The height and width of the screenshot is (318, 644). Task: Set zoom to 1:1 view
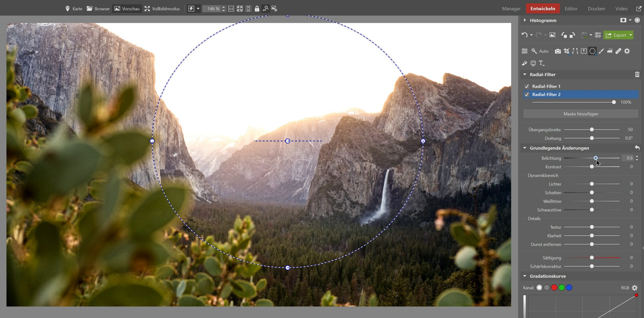(x=231, y=9)
